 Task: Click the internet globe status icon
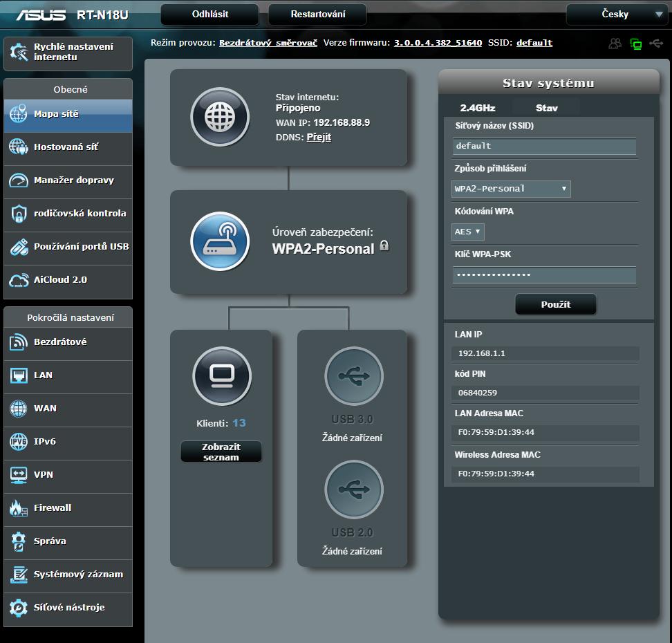click(220, 117)
